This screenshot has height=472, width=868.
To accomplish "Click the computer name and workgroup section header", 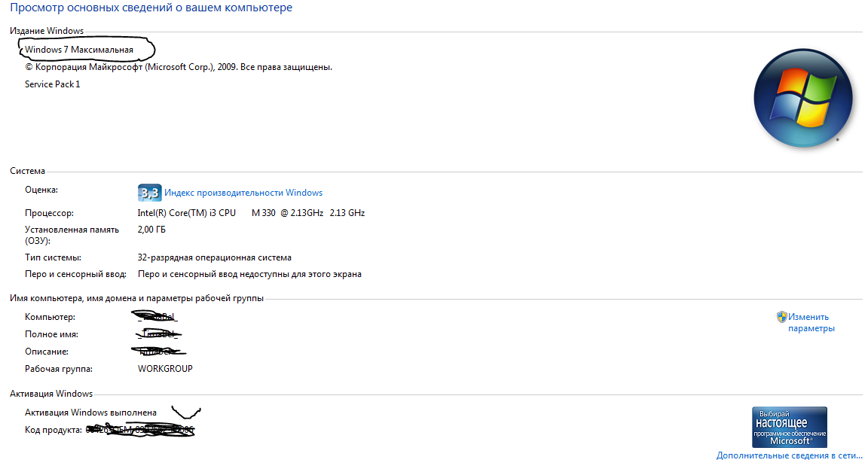I will 136,298.
